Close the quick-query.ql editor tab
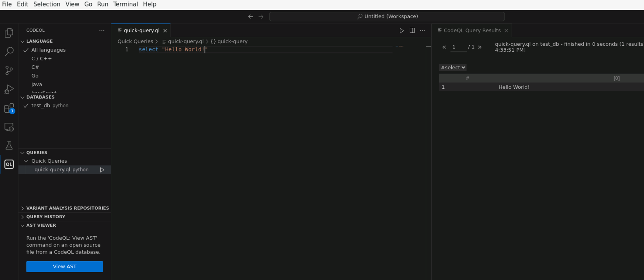Image resolution: width=644 pixels, height=280 pixels. tap(165, 31)
